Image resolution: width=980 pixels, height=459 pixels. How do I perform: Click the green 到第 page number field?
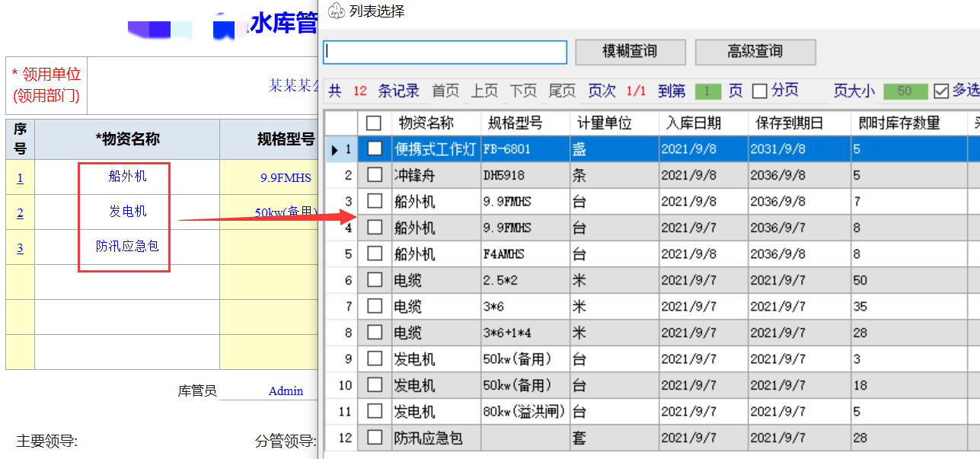(708, 91)
